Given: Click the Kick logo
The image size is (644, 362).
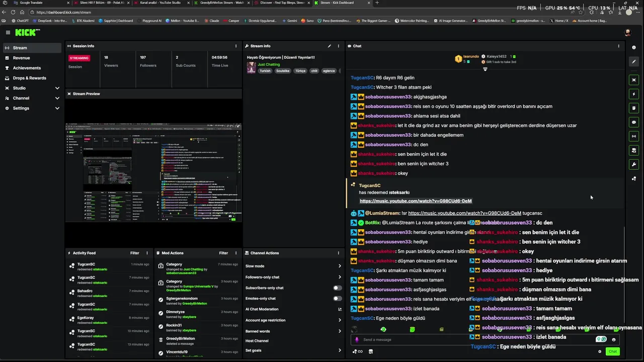Looking at the screenshot, I should pos(27,32).
